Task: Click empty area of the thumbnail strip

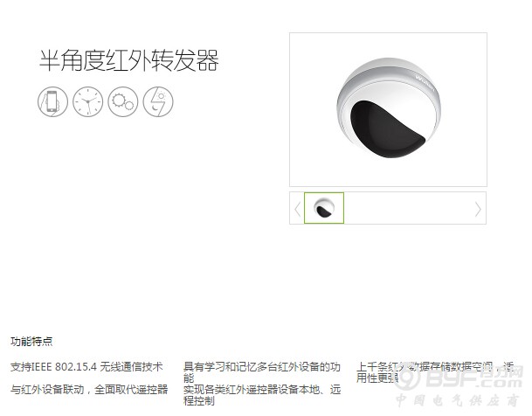Action: (409, 208)
